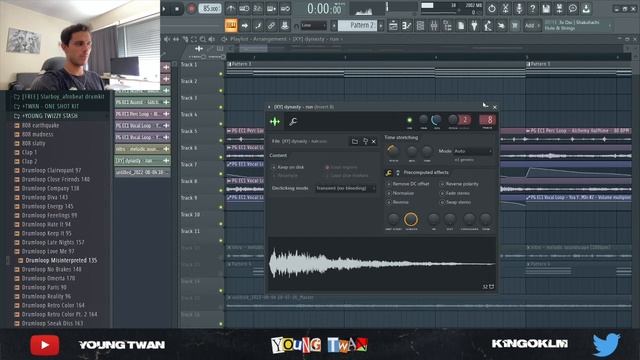Open the shop cart icon in toolbar
The width and height of the screenshot is (640, 360).
click(x=515, y=26)
